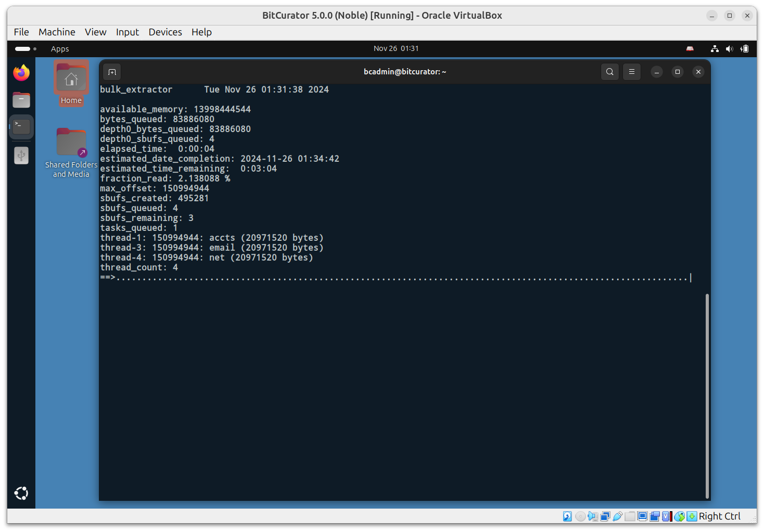Maximize the bcadmin@bitcurator terminal window
Image resolution: width=764 pixels, height=532 pixels.
pos(678,72)
